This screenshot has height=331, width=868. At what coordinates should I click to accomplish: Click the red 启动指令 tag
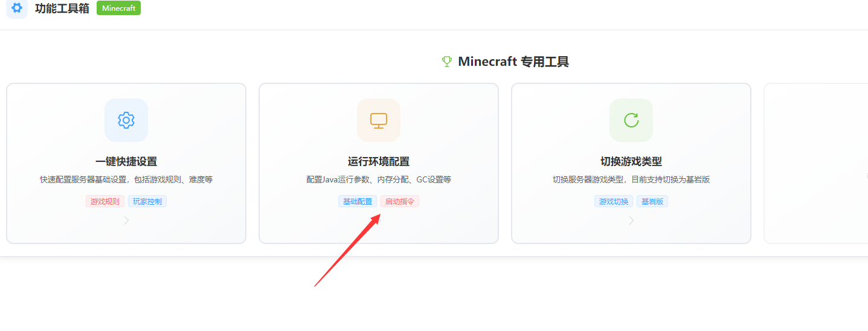tap(400, 202)
